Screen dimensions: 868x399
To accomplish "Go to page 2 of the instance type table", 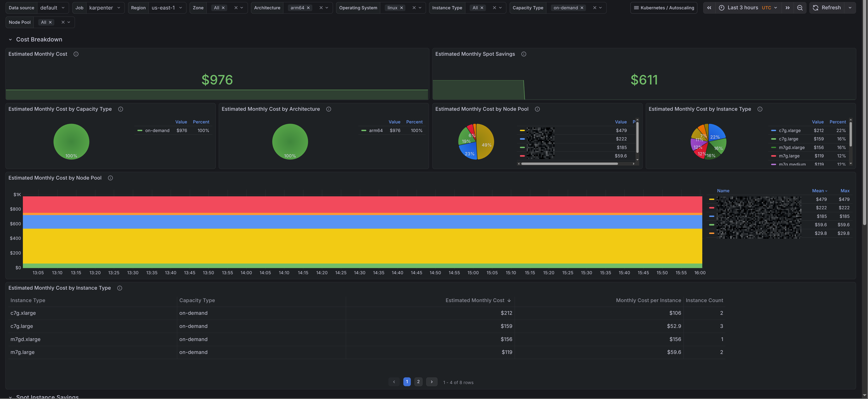I will coord(418,382).
